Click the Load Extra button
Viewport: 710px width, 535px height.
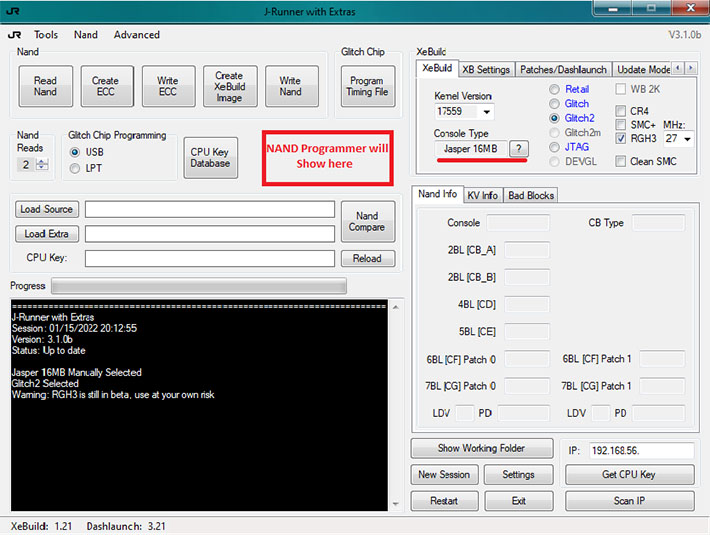click(x=47, y=234)
